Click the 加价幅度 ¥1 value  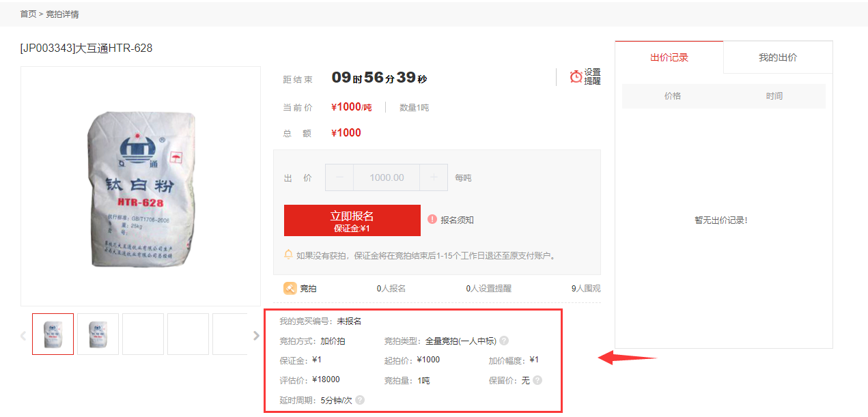point(534,360)
